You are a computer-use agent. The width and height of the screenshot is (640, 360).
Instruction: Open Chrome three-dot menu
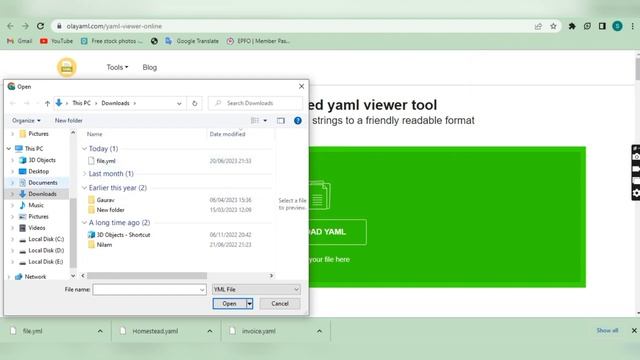[x=633, y=26]
